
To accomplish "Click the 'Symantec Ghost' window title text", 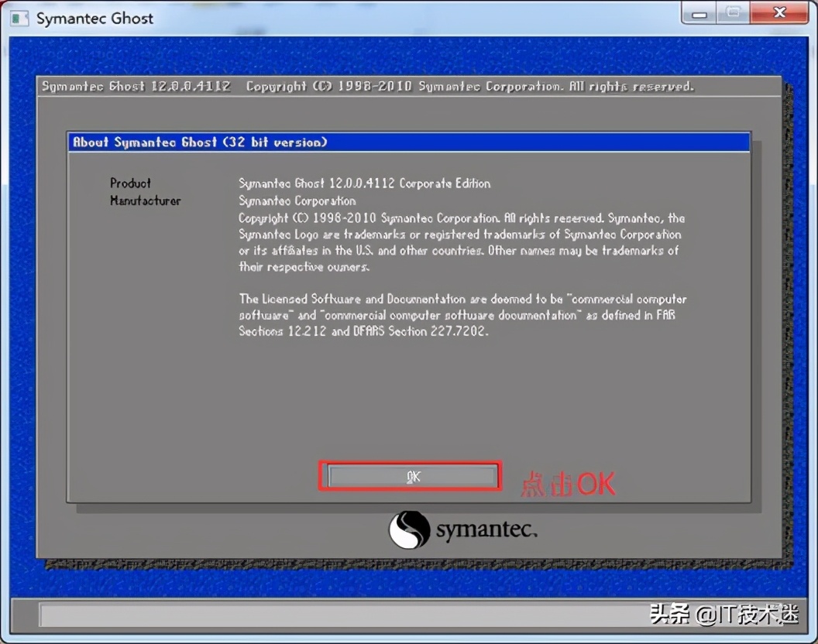I will 95,19.
